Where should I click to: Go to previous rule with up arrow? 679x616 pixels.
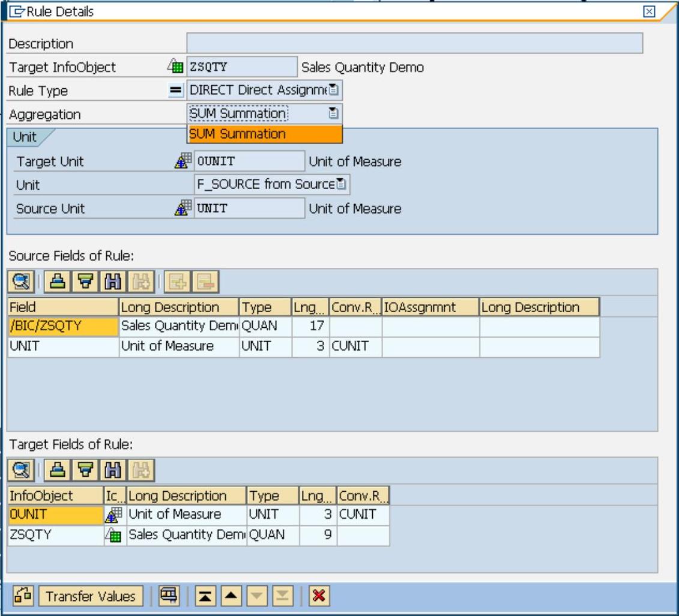[230, 596]
